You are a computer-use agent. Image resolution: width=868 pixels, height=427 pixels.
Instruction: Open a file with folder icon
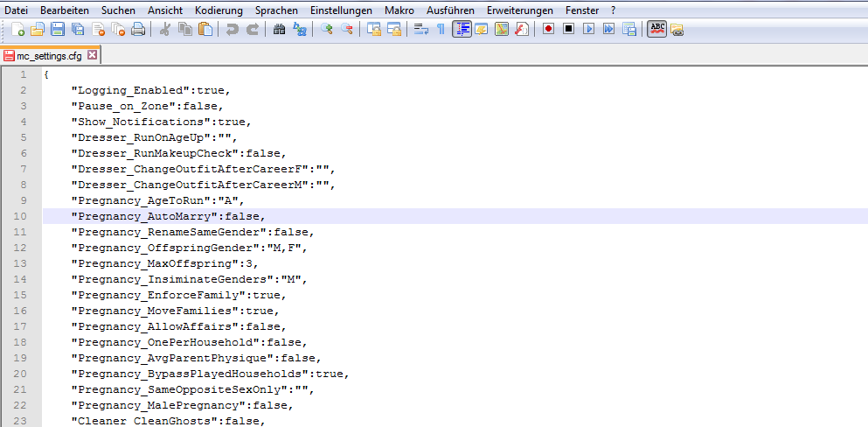click(x=38, y=30)
